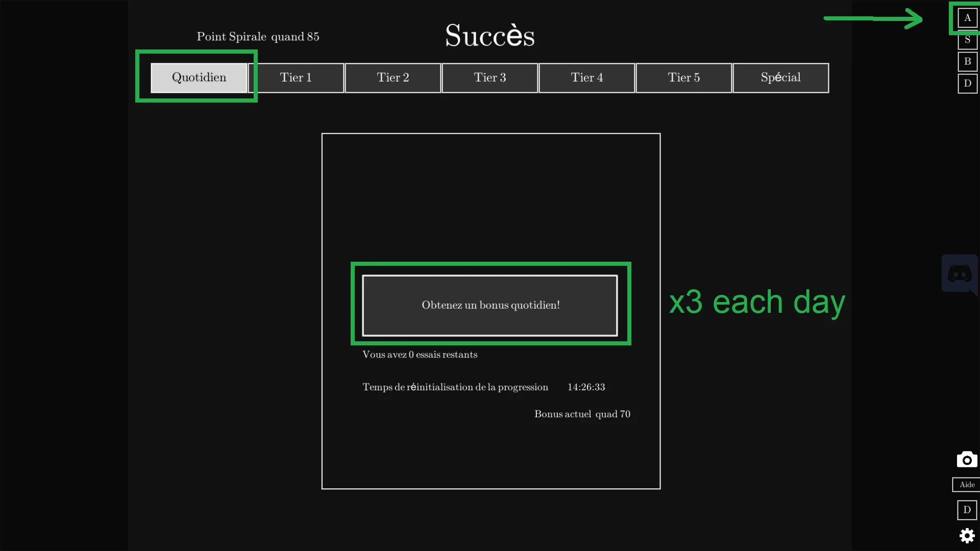Viewport: 980px width, 551px height.
Task: Open the Tier 2 tab
Action: pyautogui.click(x=393, y=78)
